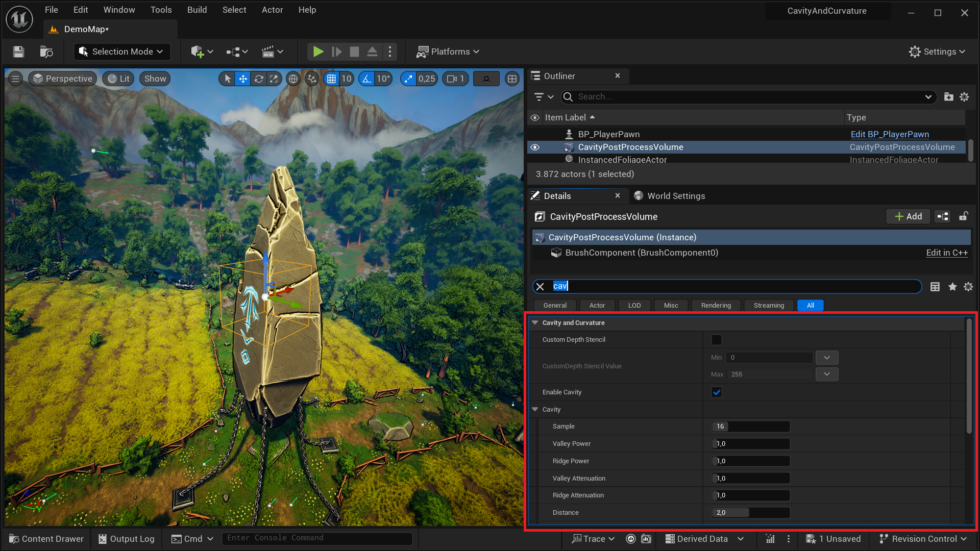980x551 pixels.
Task: Toggle surface snapping icon
Action: pyautogui.click(x=312, y=79)
